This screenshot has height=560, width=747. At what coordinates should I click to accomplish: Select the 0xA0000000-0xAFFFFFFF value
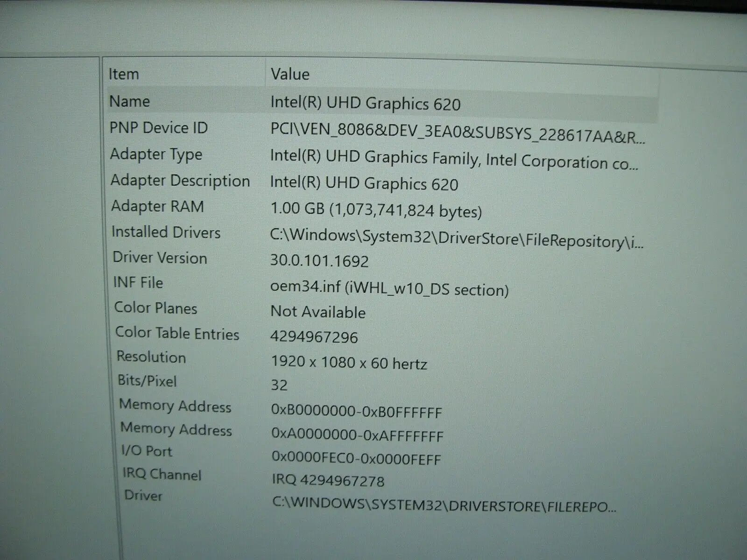pyautogui.click(x=357, y=434)
